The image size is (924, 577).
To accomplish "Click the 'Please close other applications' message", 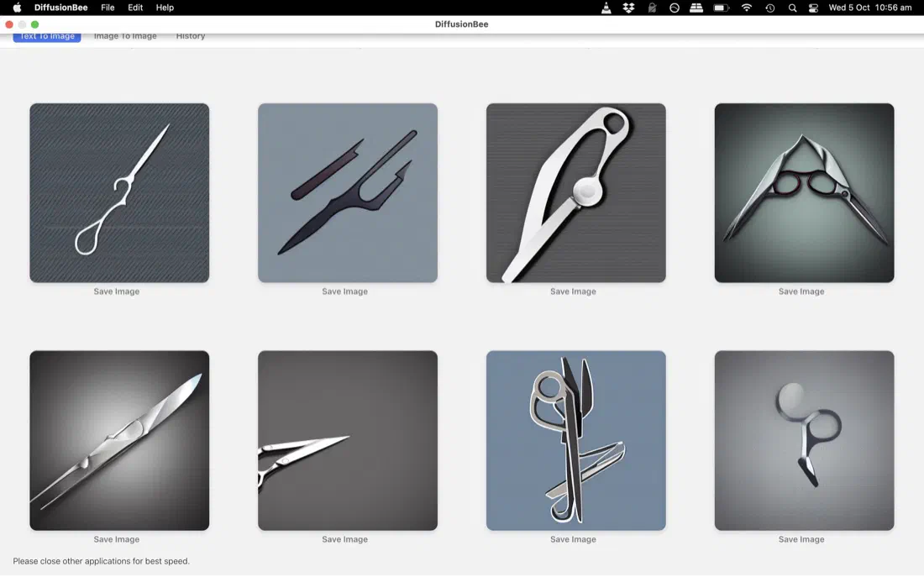I will (102, 561).
